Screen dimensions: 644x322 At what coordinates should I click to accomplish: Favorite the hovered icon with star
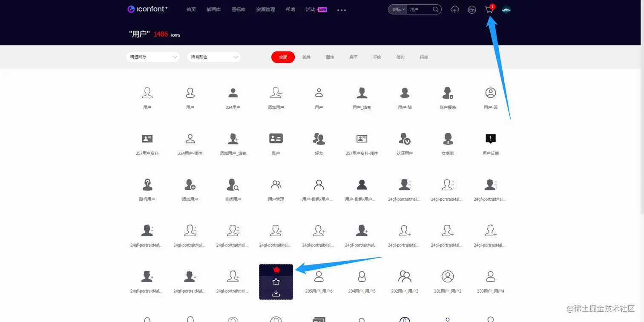point(276,282)
